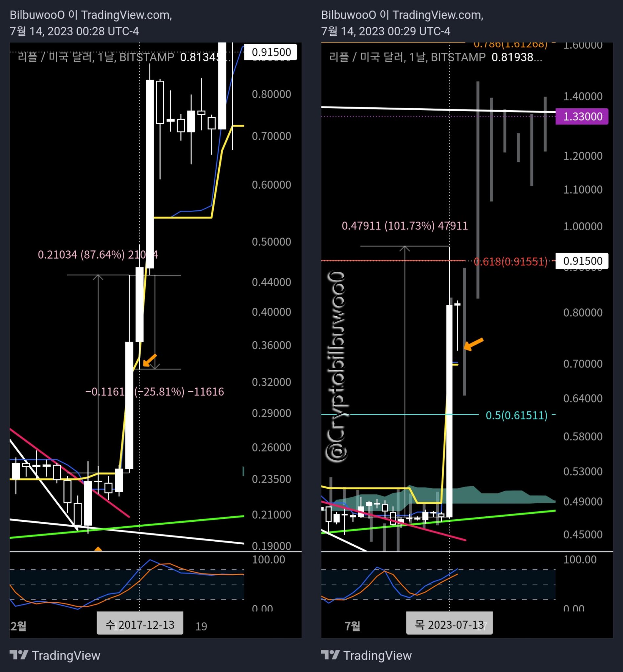
Task: Select the purple 1.33000 price level label
Action: pos(582,116)
